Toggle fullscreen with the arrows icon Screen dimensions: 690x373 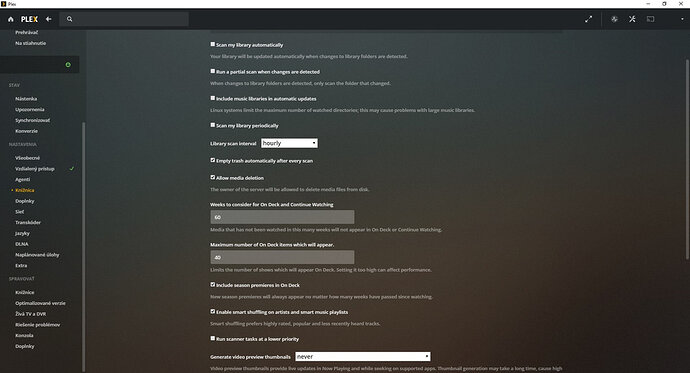[x=588, y=19]
